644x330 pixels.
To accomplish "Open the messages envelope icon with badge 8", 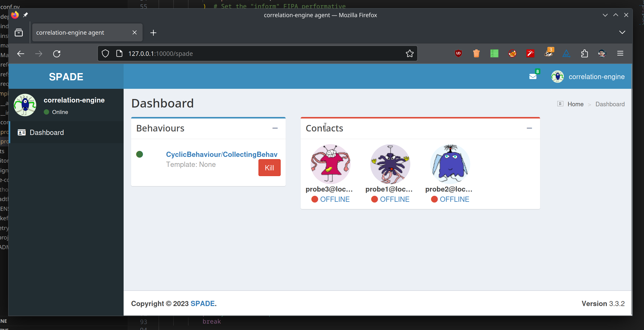I will [533, 76].
